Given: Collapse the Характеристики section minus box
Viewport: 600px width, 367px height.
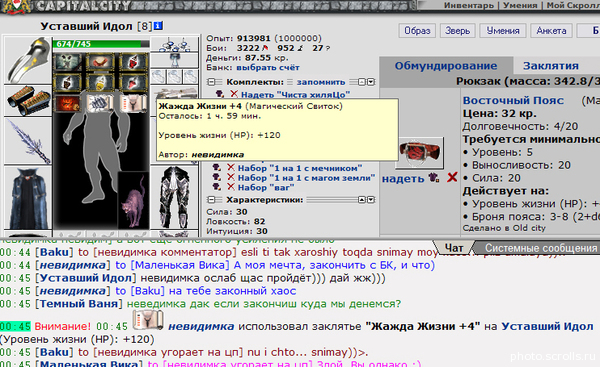Looking at the screenshot, I should (211, 200).
